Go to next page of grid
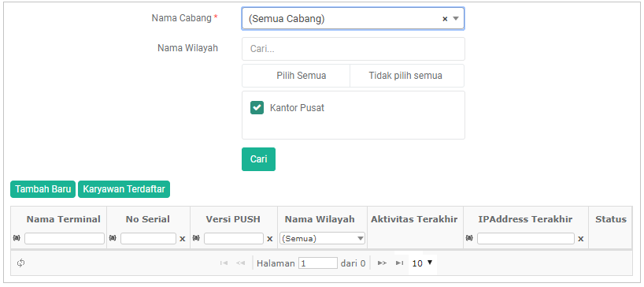Screen dimensions: 644x287 click(382, 263)
